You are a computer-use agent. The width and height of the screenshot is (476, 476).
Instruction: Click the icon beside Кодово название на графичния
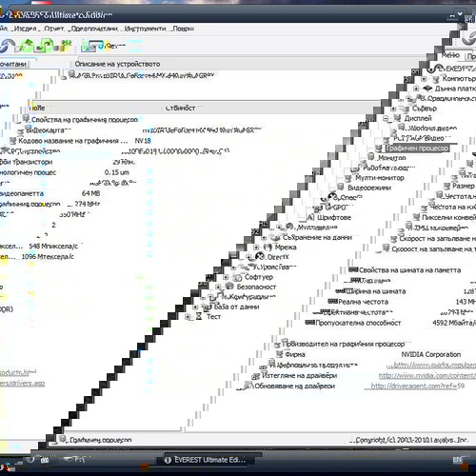[x=12, y=140]
